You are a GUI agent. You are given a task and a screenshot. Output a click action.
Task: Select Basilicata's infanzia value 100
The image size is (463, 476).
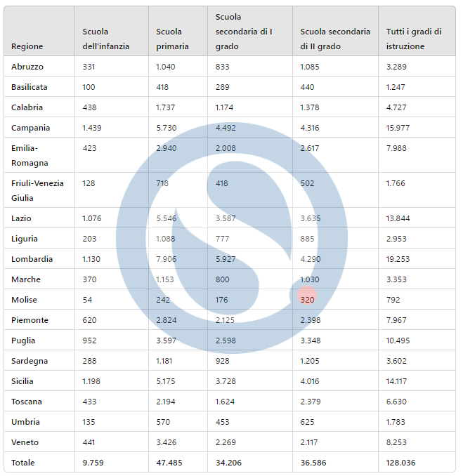pyautogui.click(x=89, y=87)
